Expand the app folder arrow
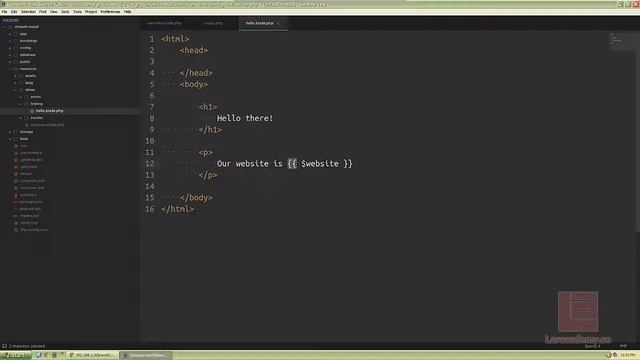 [x=10, y=34]
